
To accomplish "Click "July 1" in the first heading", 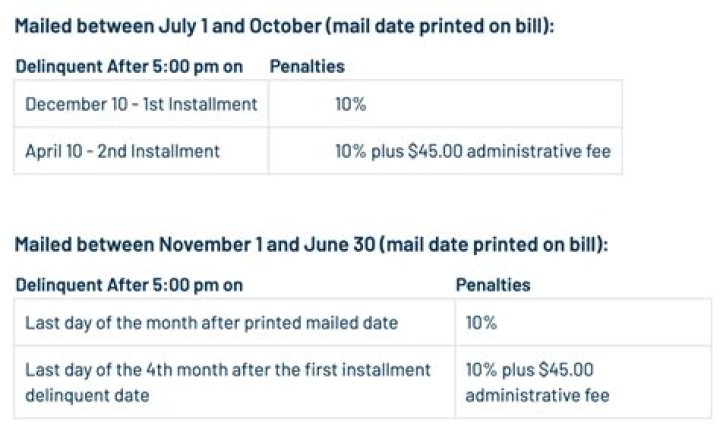I will (x=216, y=24).
